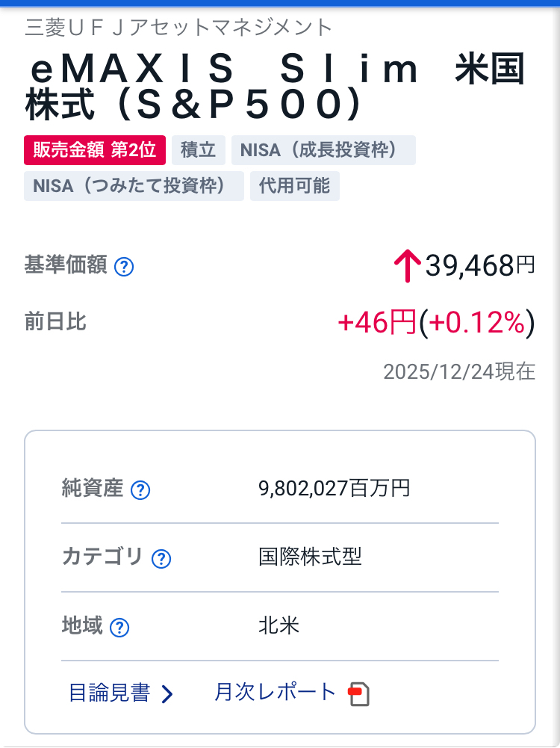Select the NISA（成長投資枠） tag
This screenshot has width=560, height=748.
(x=323, y=150)
